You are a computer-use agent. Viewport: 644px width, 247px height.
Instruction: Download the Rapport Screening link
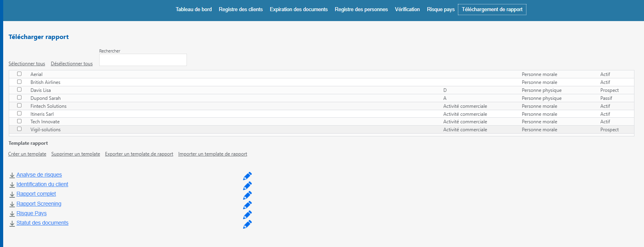[x=39, y=204]
